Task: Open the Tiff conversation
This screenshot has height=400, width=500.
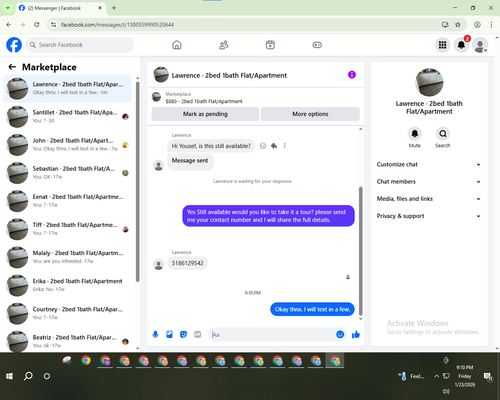Action: [x=68, y=229]
